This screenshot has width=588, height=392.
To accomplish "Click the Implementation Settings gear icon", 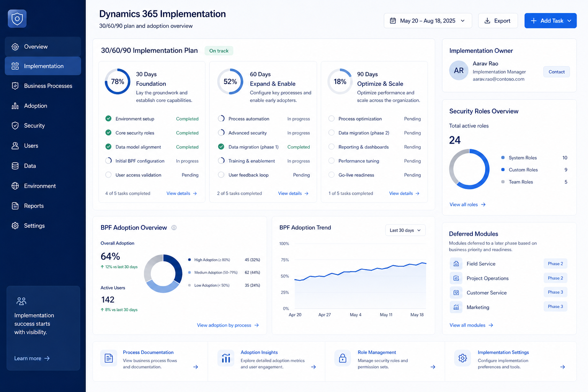I will pyautogui.click(x=462, y=358).
